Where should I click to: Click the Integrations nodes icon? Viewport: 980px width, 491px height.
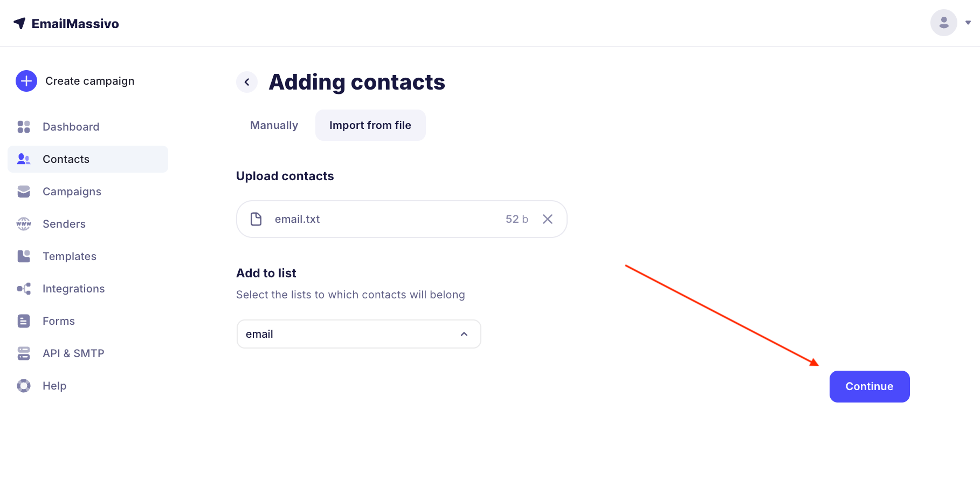[24, 289]
